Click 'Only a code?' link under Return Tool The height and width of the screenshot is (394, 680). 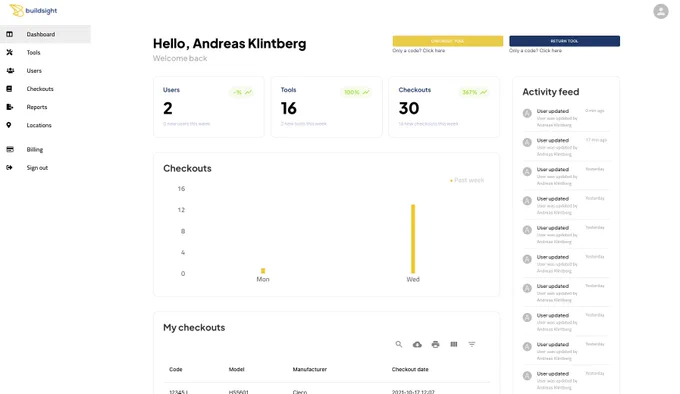pyautogui.click(x=535, y=51)
